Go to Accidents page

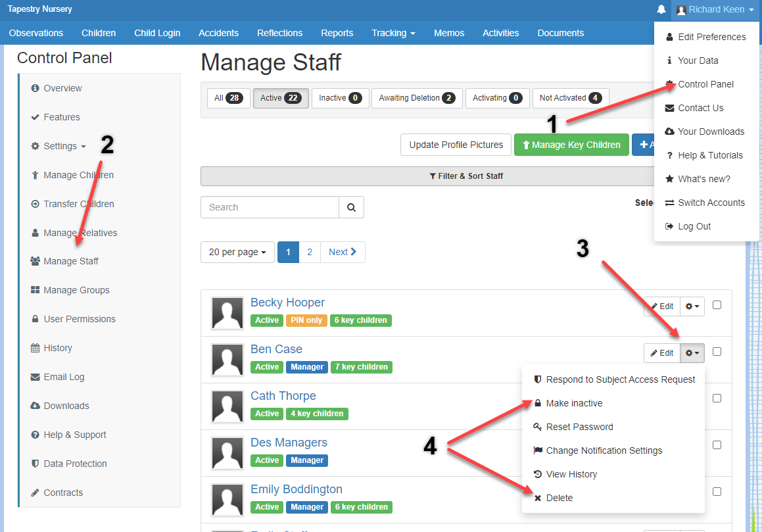pos(219,33)
